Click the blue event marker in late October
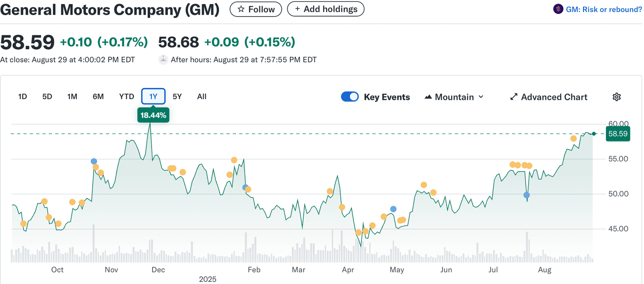The image size is (644, 284). [x=94, y=161]
